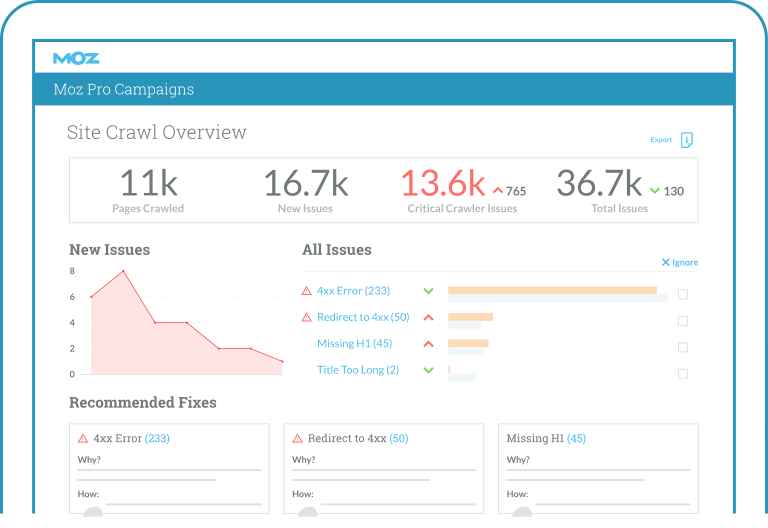This screenshot has width=768, height=528.
Task: Click warning triangle beside Redirect to 4xx in All Issues
Action: point(307,318)
